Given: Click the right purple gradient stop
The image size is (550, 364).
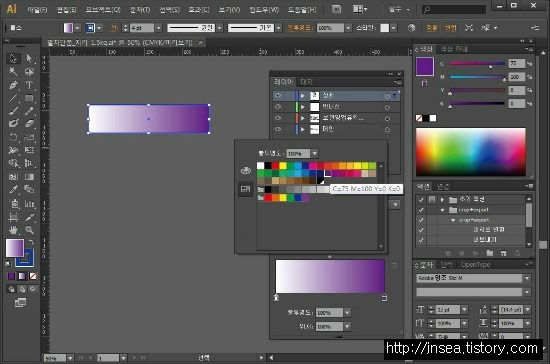Looking at the screenshot, I should [x=384, y=298].
